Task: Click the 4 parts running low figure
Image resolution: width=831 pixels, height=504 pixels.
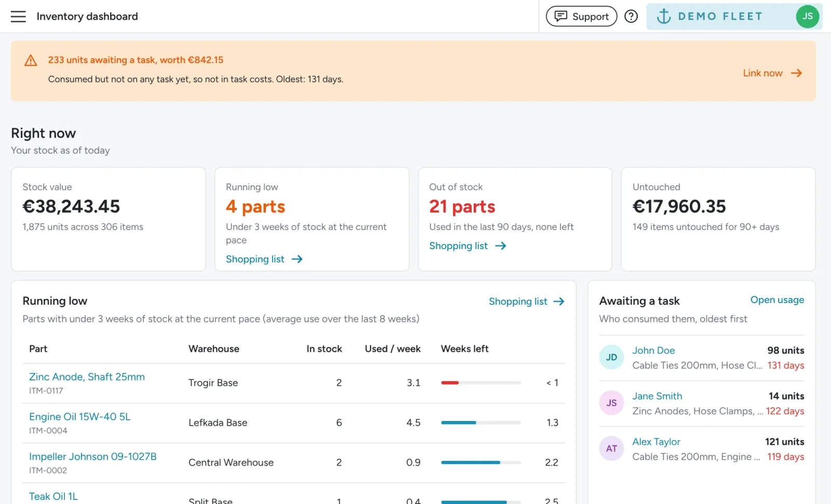Action: coord(256,207)
